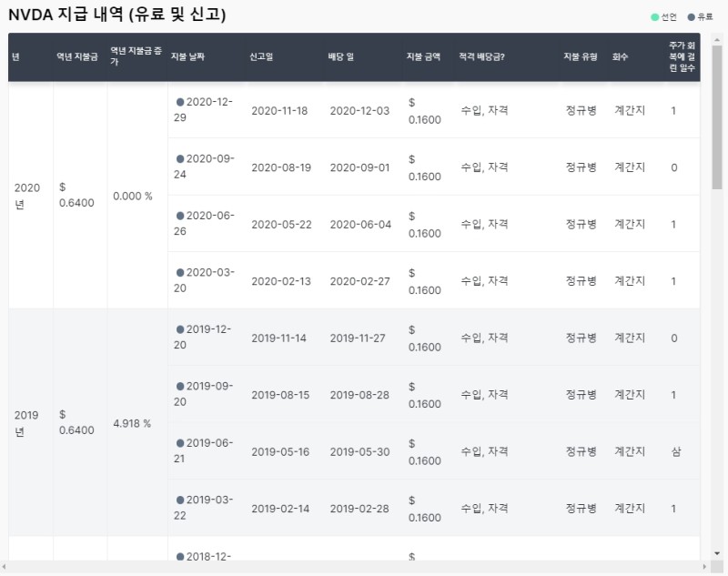The image size is (728, 576).
Task: Click the paid dot beside 2020-12-29
Action: click(180, 102)
